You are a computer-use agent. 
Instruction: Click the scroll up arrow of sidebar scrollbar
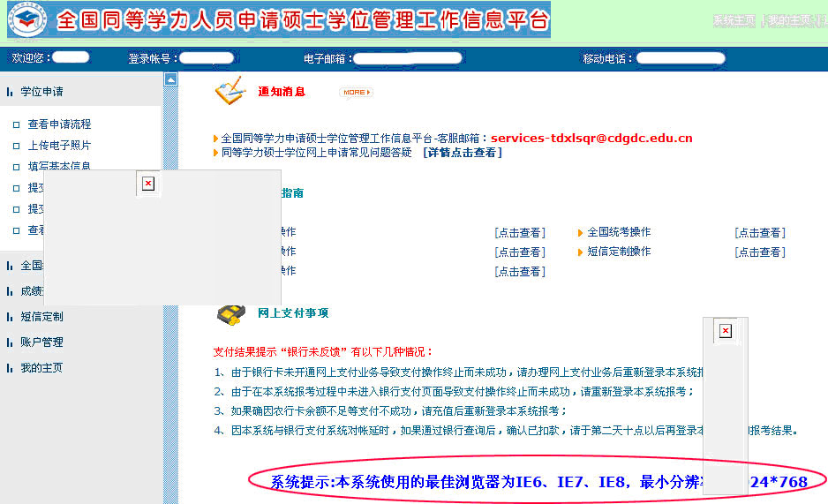point(170,79)
